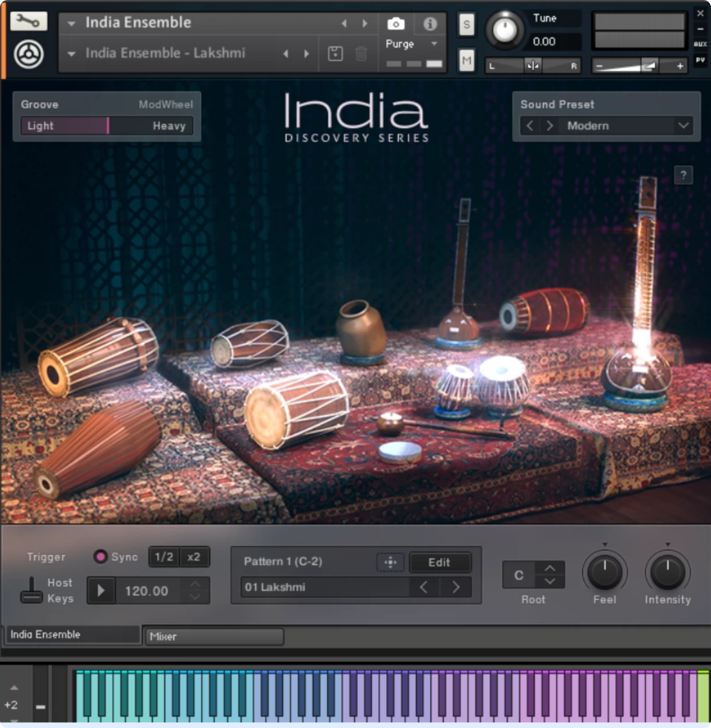Click the ModWheel label
The image size is (711, 728).
coord(166,104)
